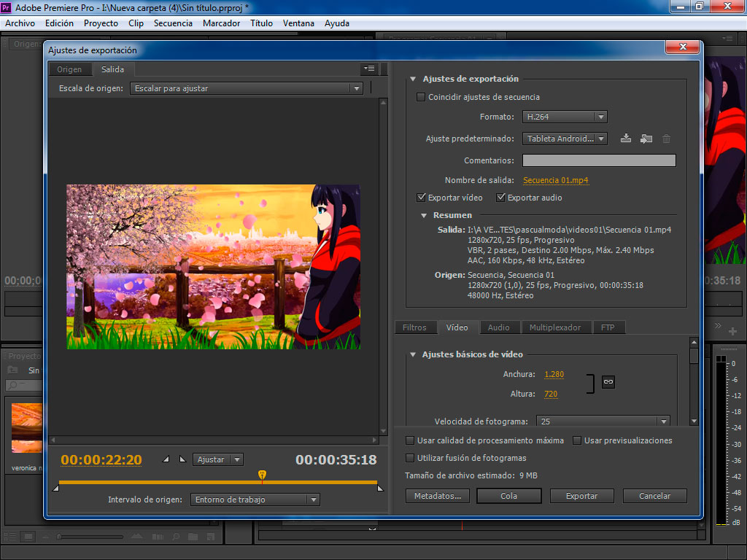Set the in point triangle marker
Image resolution: width=747 pixels, height=560 pixels.
[166, 459]
